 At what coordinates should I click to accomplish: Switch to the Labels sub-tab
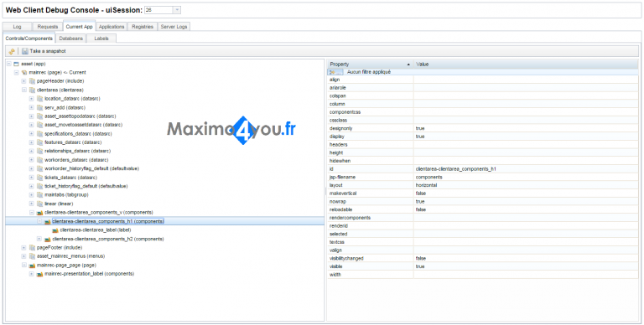101,39
